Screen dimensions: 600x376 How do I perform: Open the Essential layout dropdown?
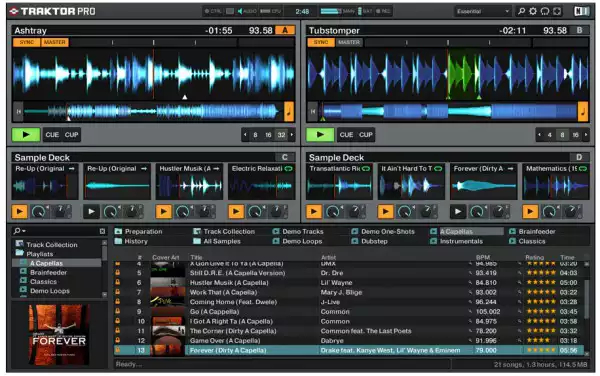coord(483,11)
